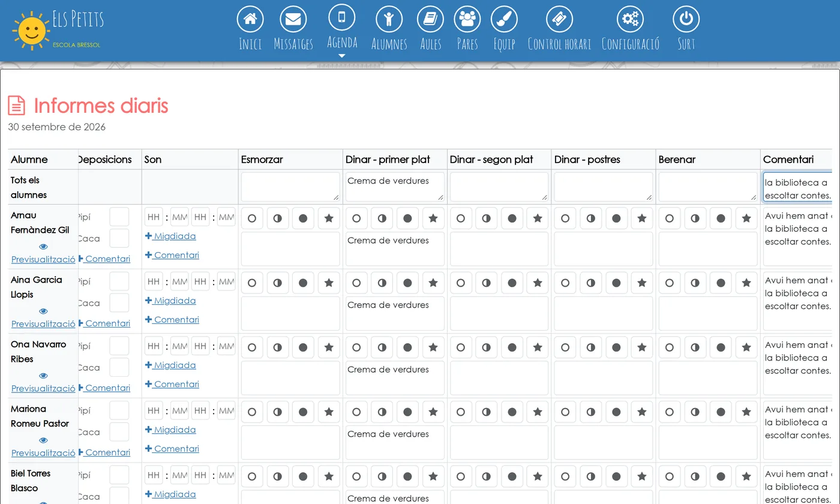Click eye icon under Arnau Fernàndez Gil
This screenshot has height=504, width=840.
(43, 247)
